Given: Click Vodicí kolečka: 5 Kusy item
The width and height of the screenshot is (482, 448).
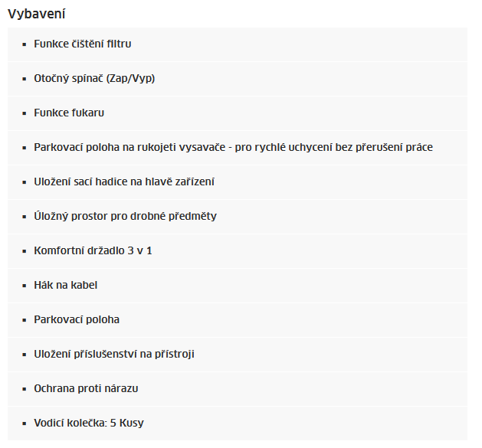Looking at the screenshot, I should coord(238,423).
